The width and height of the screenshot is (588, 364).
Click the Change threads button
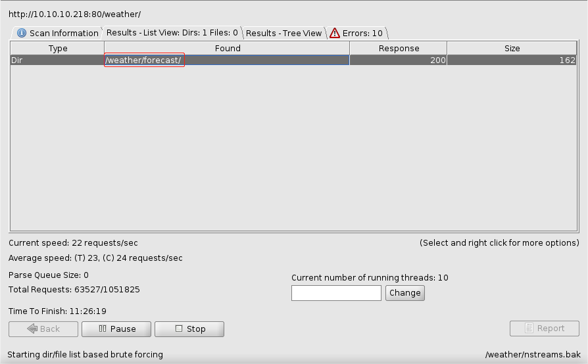point(405,293)
